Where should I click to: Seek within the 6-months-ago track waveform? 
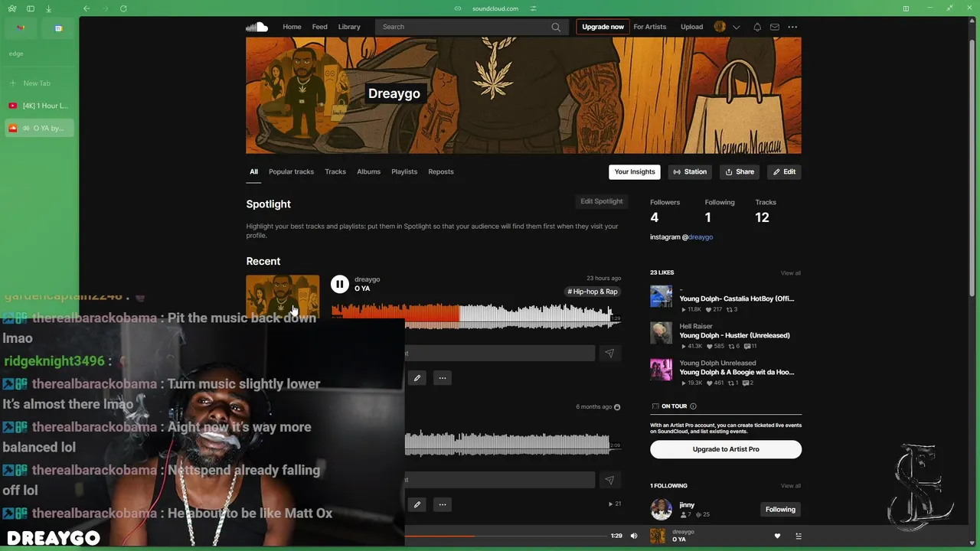pyautogui.click(x=512, y=442)
